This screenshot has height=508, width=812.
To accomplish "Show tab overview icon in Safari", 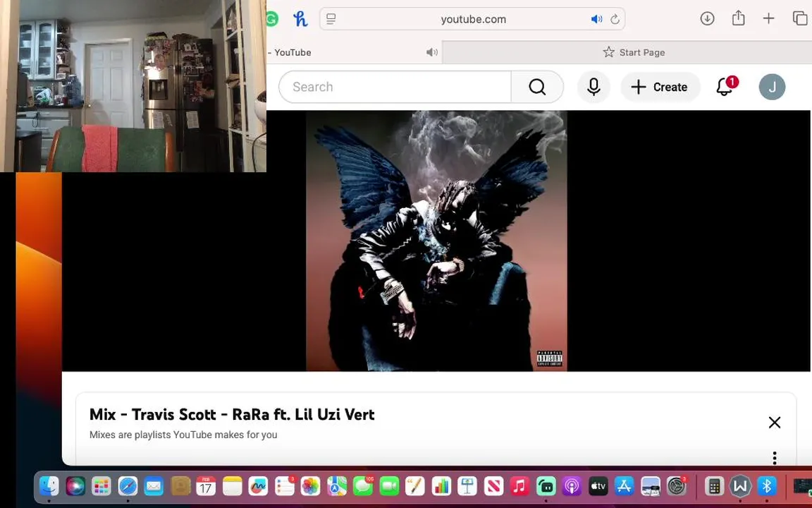I will (x=800, y=18).
